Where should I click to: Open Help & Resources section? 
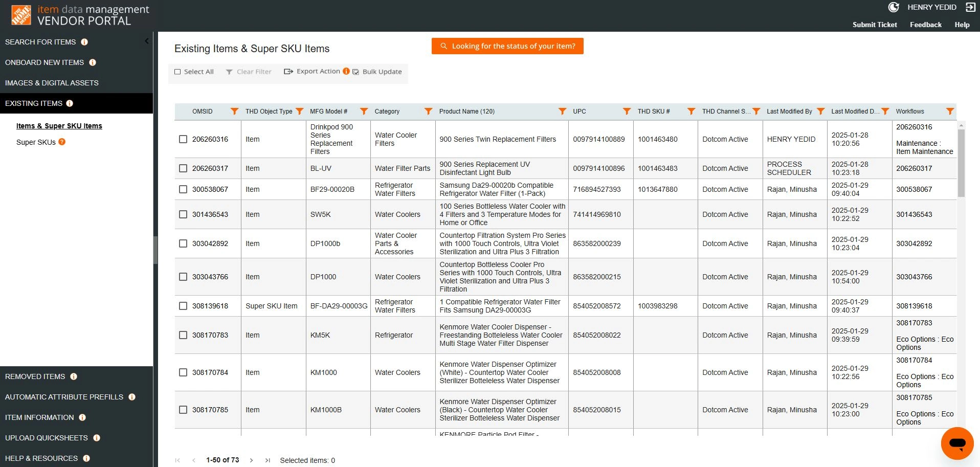coord(41,458)
